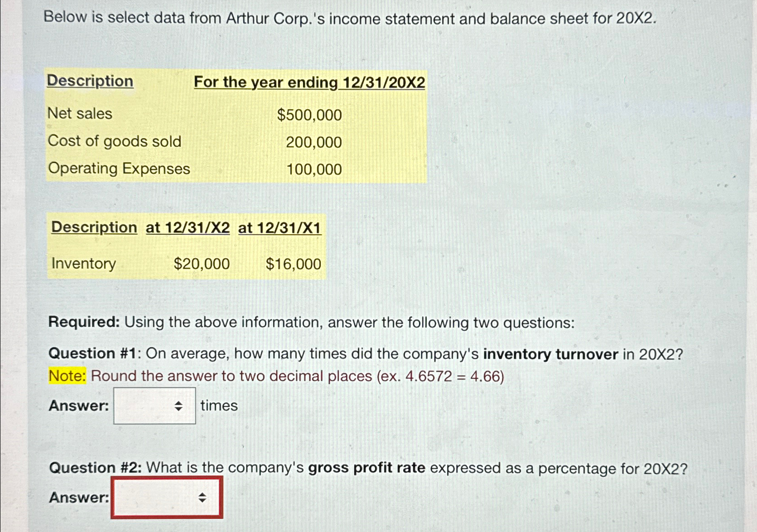Select the at 12/31/X2 column header
Image resolution: width=757 pixels, height=532 pixels.
point(188,227)
